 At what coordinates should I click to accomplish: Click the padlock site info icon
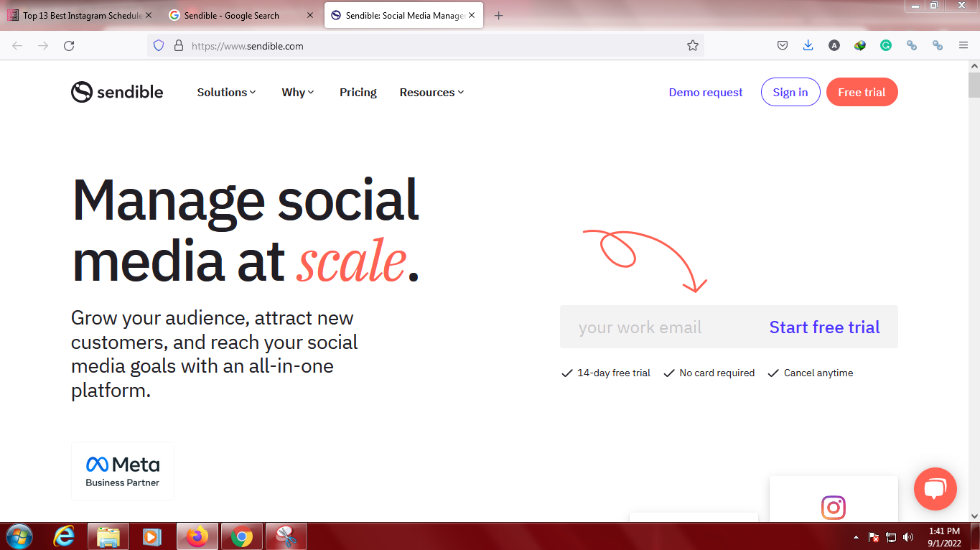point(179,45)
